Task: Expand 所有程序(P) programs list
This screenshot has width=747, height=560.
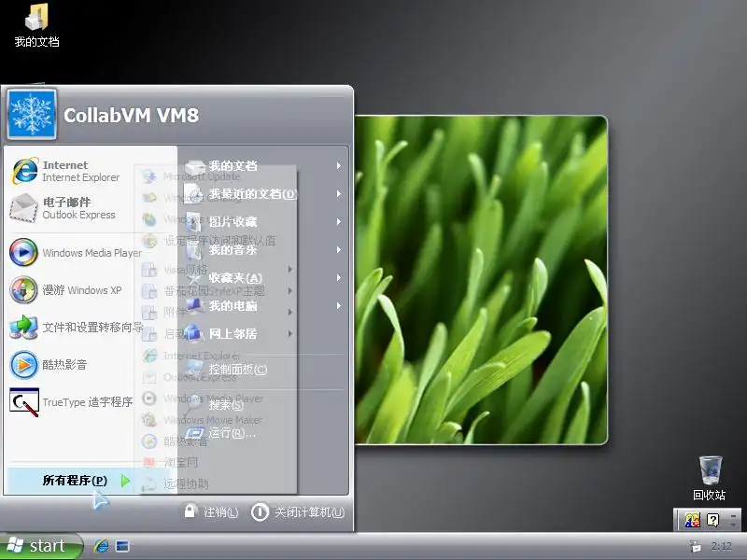Action: click(77, 481)
